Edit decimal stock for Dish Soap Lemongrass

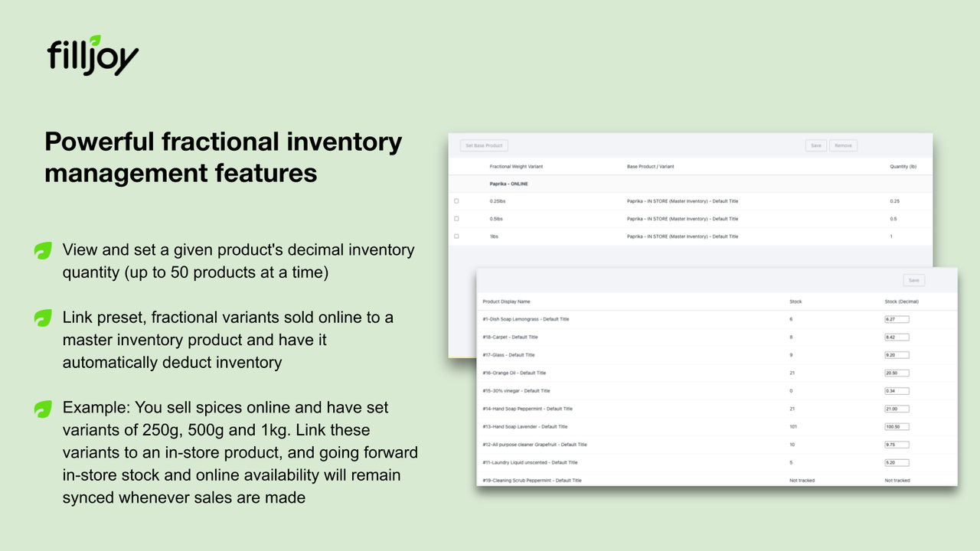click(897, 319)
